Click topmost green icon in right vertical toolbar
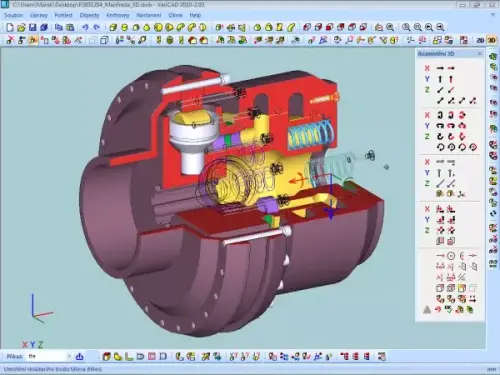The width and height of the screenshot is (500, 375). [x=493, y=57]
